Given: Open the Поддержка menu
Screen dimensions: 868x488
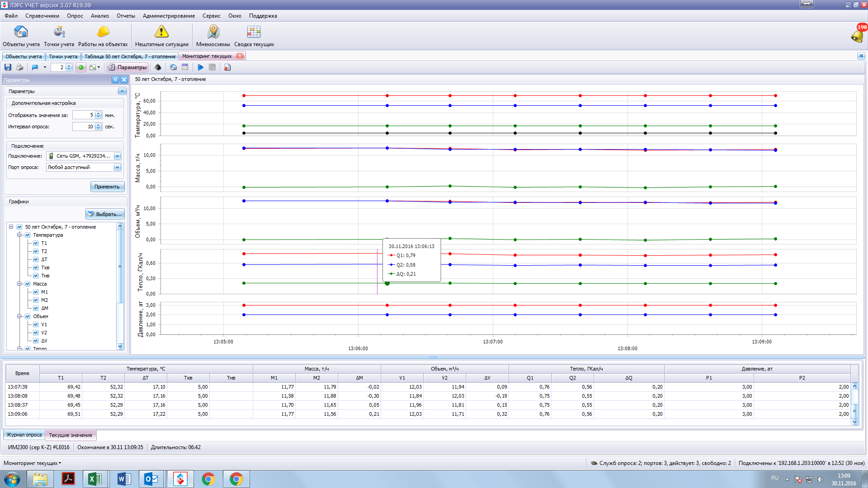Looking at the screenshot, I should [263, 16].
